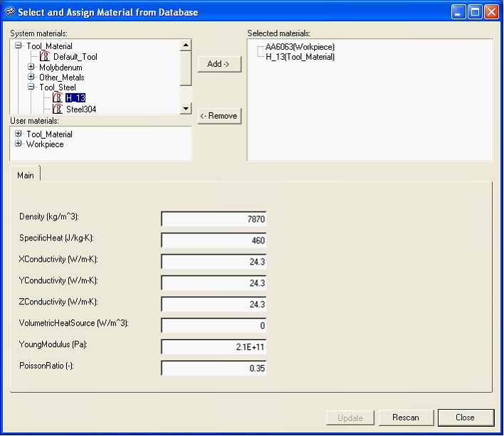Collapse the Tool_Steel category
This screenshot has width=504, height=436.
pos(31,87)
